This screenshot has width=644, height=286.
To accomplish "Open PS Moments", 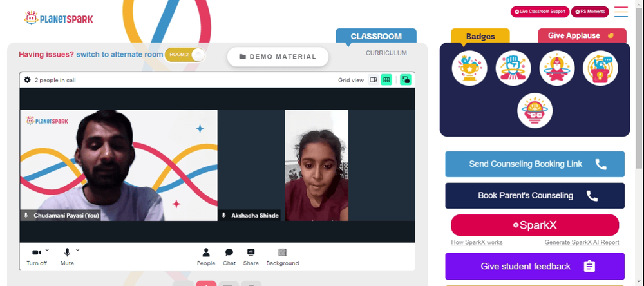I will coord(590,12).
